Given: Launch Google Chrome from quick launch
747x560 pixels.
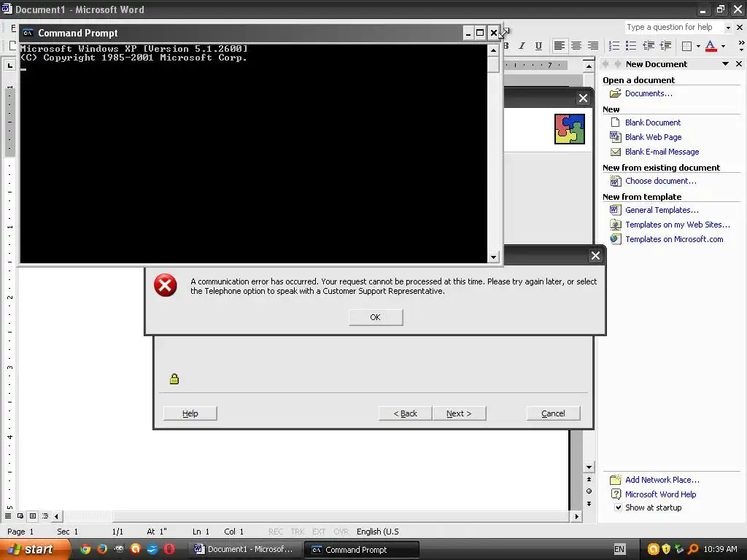Looking at the screenshot, I should tap(85, 549).
